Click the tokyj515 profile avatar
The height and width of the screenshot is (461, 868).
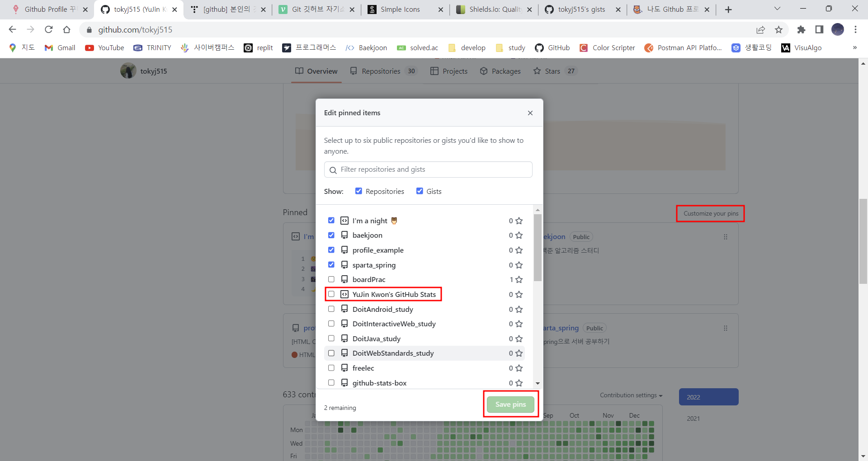(x=128, y=71)
